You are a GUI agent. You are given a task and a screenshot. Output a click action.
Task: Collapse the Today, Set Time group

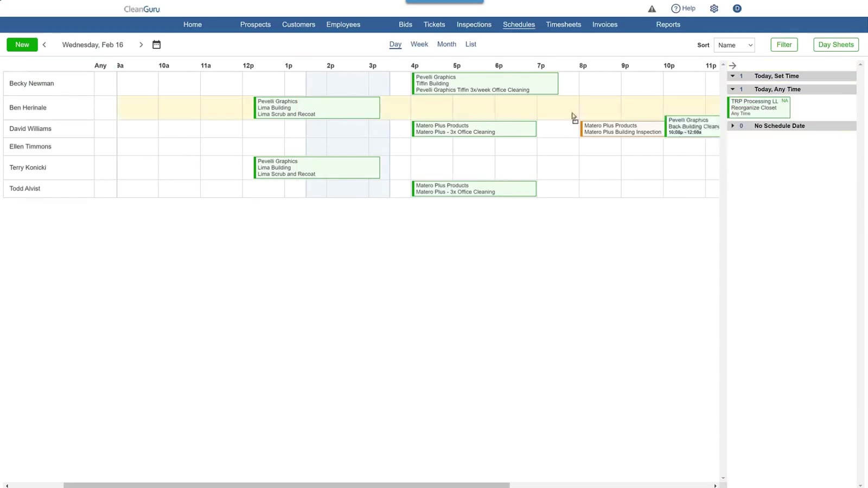pyautogui.click(x=732, y=76)
